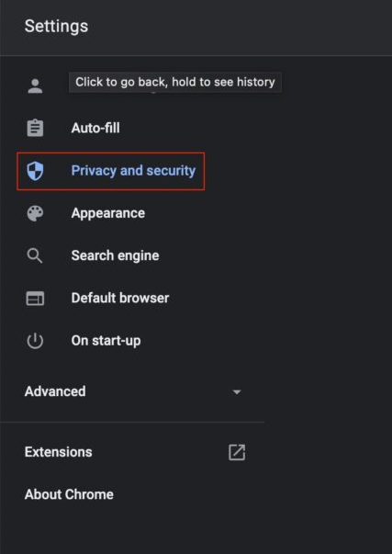Expand the Advanced section arrow
This screenshot has width=392, height=554.
(x=237, y=391)
